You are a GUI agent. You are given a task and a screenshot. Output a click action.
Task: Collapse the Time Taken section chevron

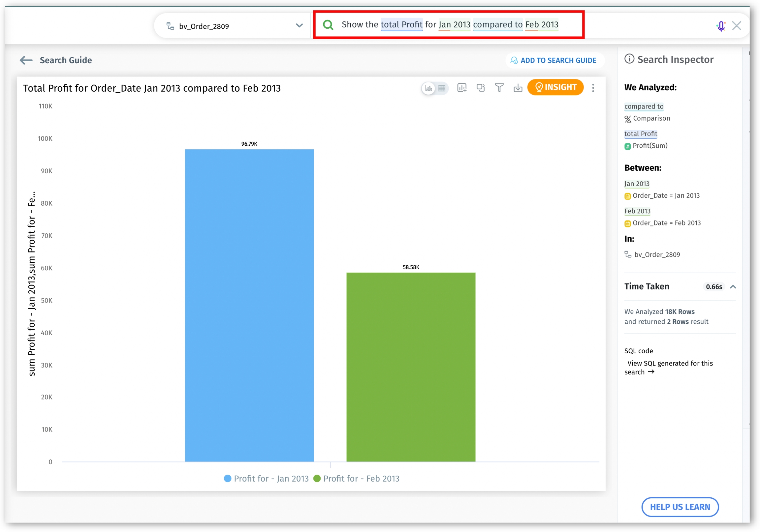click(733, 286)
